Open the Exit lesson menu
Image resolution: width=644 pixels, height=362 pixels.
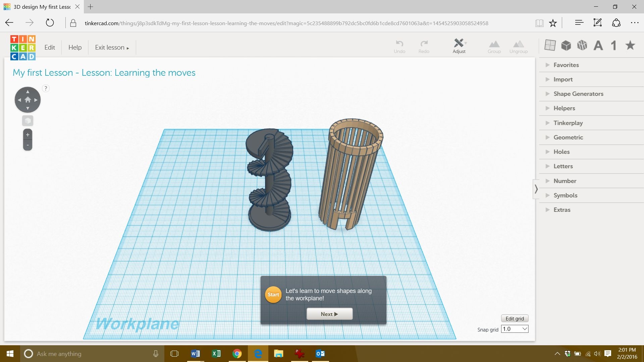tap(112, 47)
